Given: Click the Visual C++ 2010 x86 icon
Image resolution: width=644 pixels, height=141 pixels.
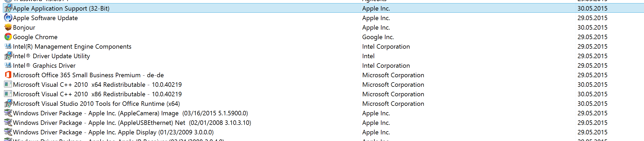Looking at the screenshot, I should tap(8, 94).
